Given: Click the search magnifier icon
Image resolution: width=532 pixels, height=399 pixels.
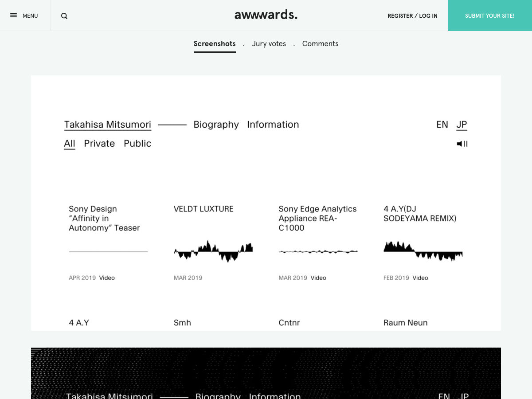Looking at the screenshot, I should pos(64,16).
